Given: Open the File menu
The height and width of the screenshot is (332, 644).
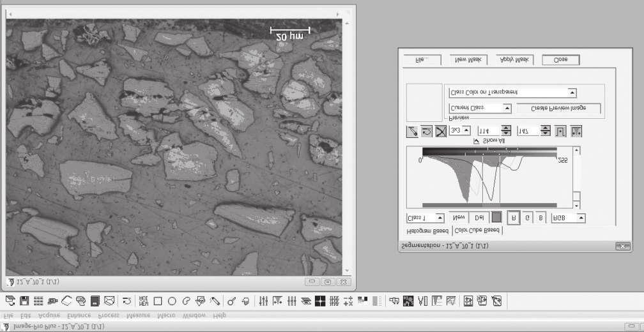Looking at the screenshot, I should click(8, 316).
